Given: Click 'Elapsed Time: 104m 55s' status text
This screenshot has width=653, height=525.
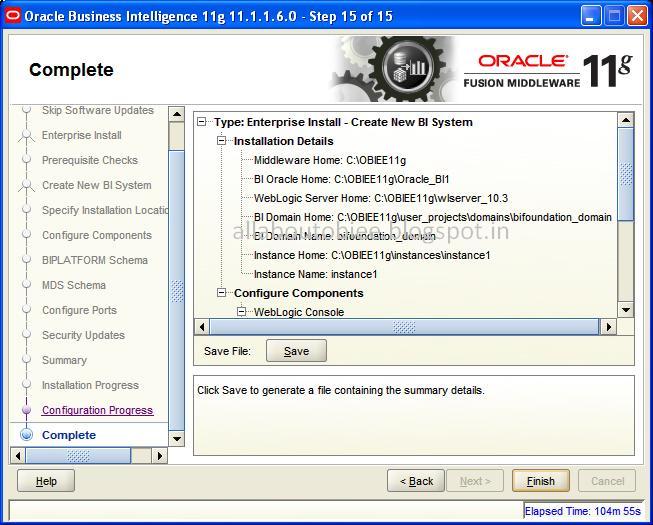Looking at the screenshot, I should point(582,511).
